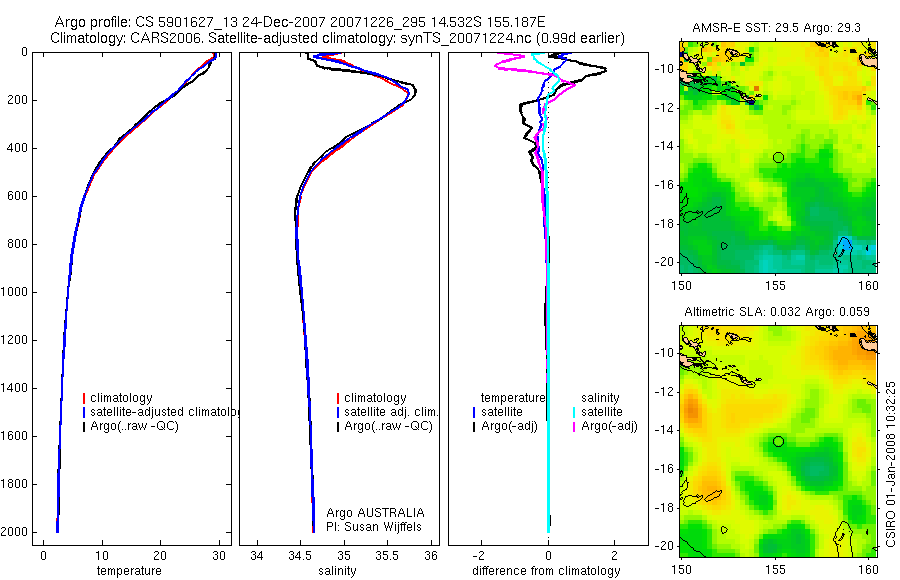The width and height of the screenshot is (900, 580).
Task: Click the 'Altimetric SLA: 0.032 Argo: 0.059' map title
Action: point(777,312)
